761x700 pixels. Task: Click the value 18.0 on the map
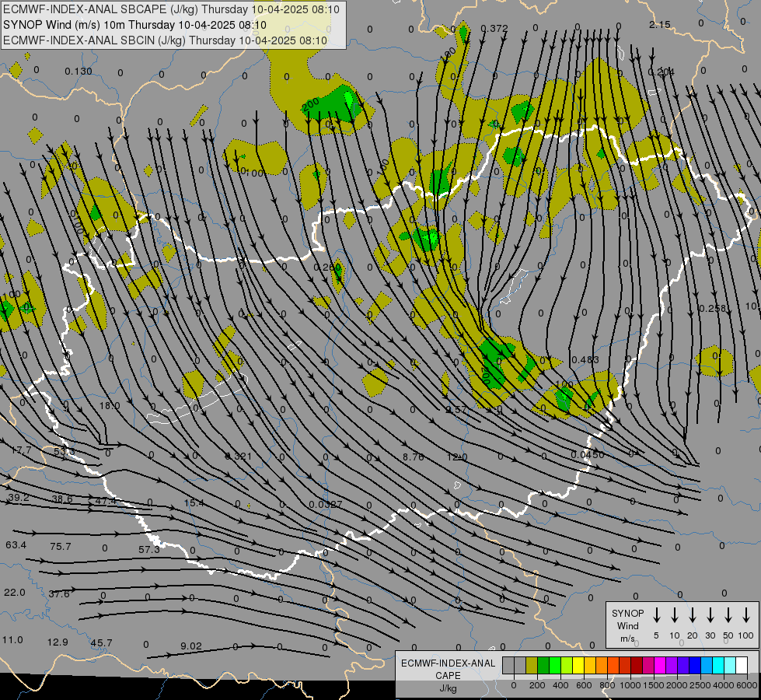[x=110, y=406]
